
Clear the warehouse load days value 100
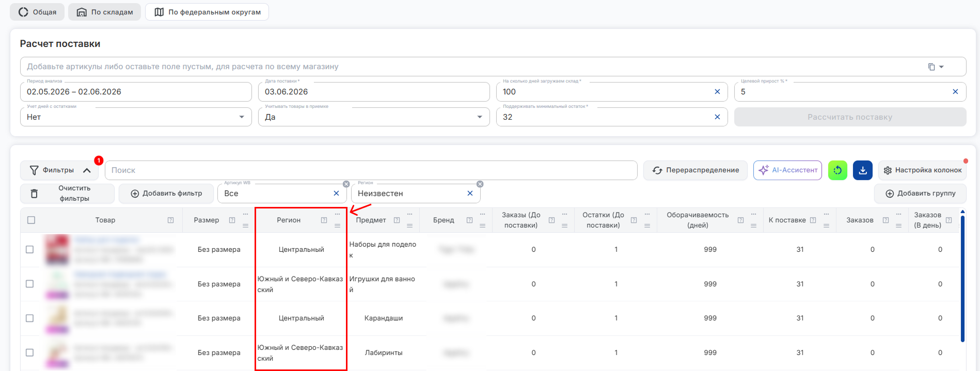717,92
